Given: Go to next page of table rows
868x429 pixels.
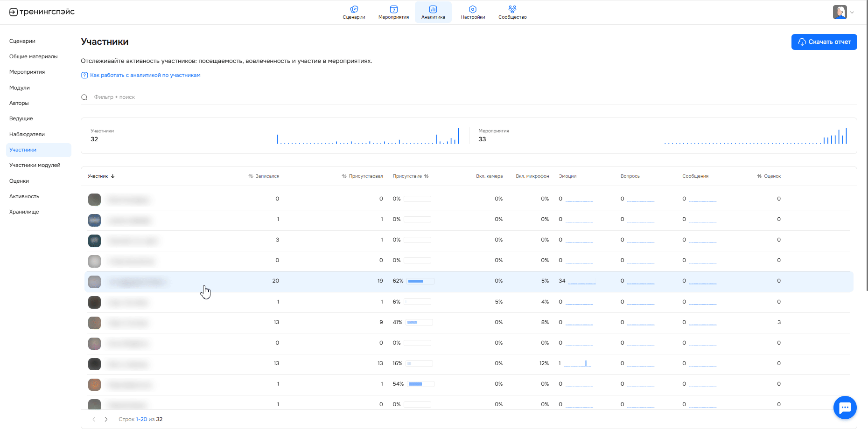Looking at the screenshot, I should 106,419.
